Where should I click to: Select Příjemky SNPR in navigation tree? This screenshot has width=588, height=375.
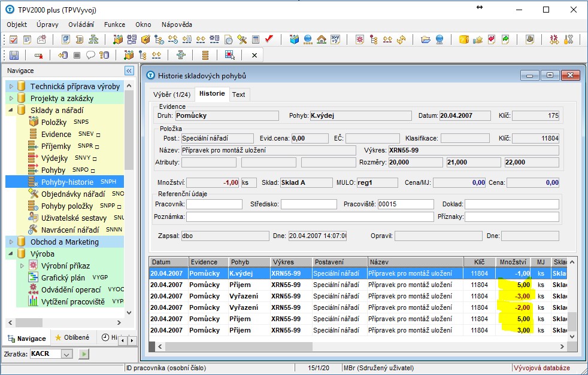click(63, 146)
